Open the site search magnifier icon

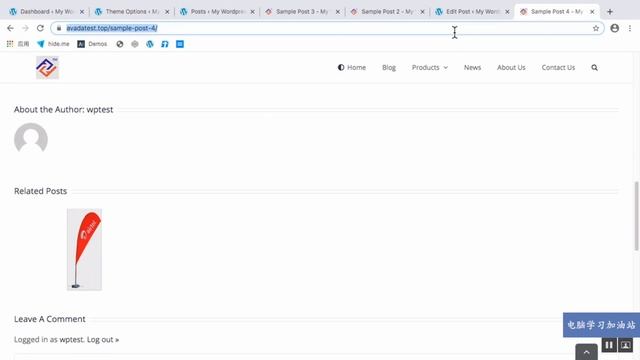[x=594, y=67]
